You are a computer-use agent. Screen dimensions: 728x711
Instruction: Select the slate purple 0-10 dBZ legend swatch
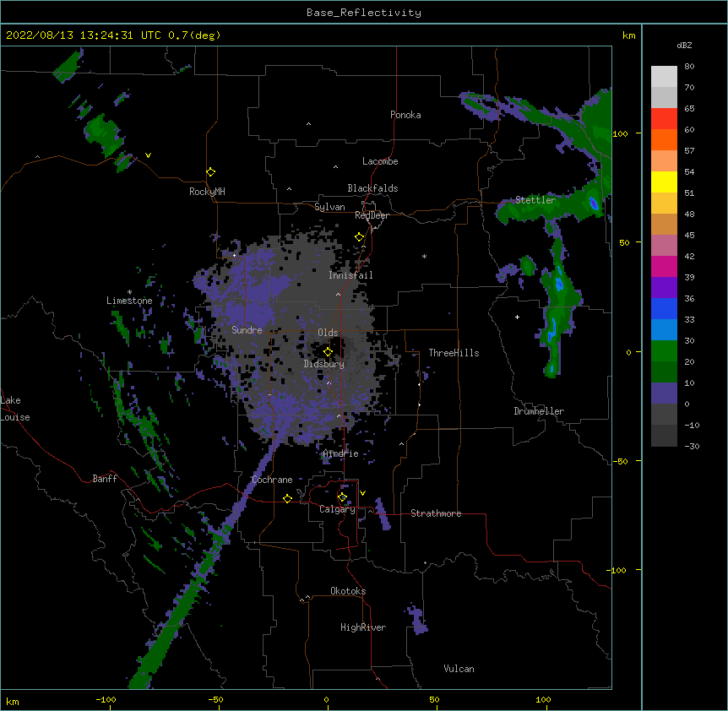tap(664, 393)
